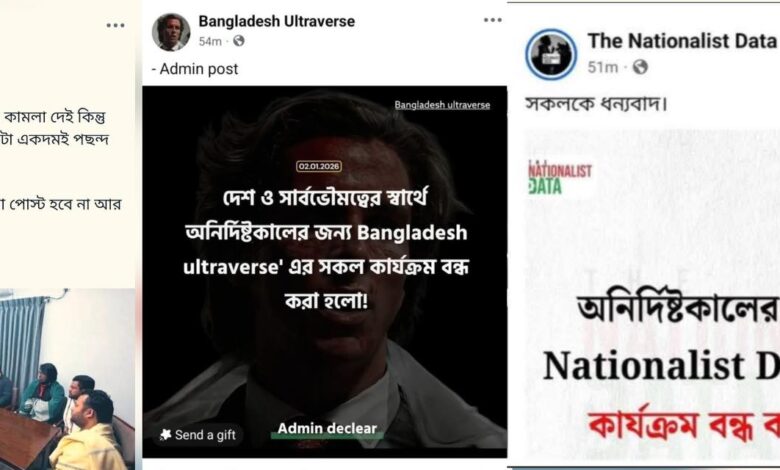Open The Nationalist Data page name link
Image resolution: width=780 pixels, height=470 pixels.
pyautogui.click(x=682, y=41)
